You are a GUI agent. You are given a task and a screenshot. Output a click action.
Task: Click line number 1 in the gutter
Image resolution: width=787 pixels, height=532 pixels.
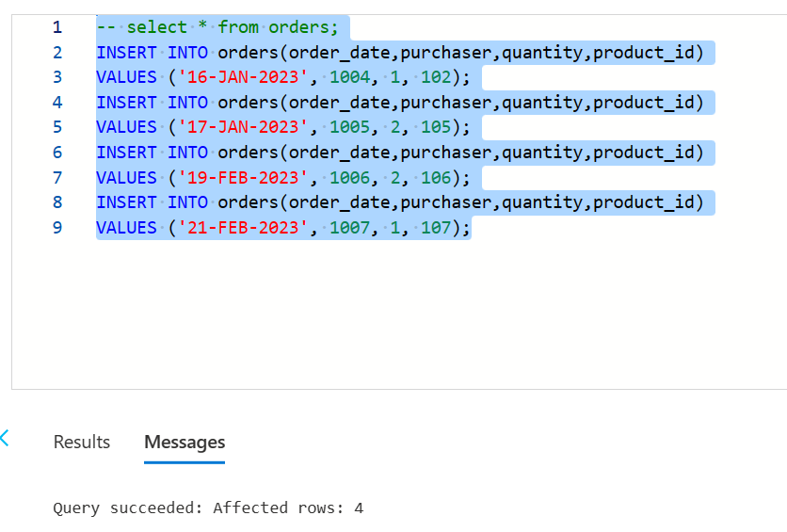coord(57,27)
